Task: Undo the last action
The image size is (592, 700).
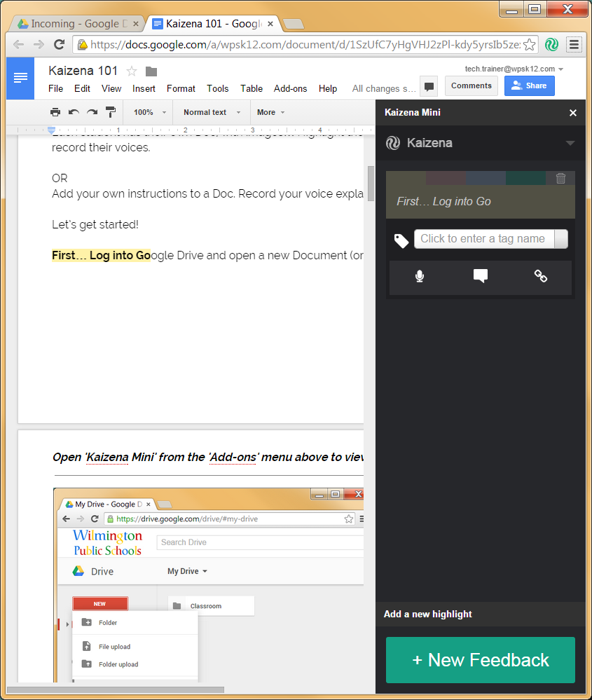Action: 74,112
